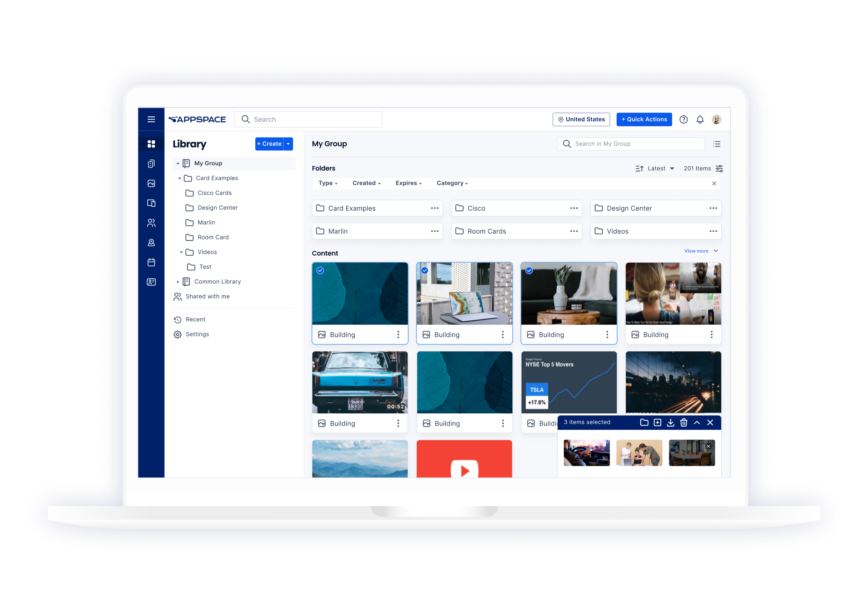868x614 pixels.
Task: Click the Create button
Action: tap(269, 144)
